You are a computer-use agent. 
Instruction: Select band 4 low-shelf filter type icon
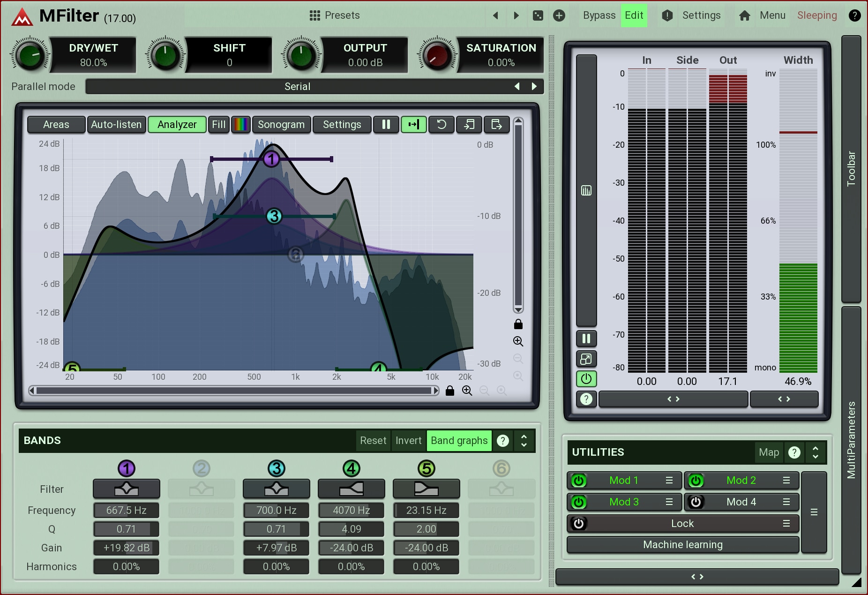point(351,489)
